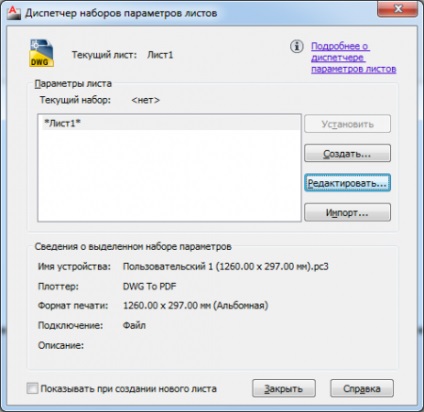Screen dimensions: 424x412
Task: Close the dialog with the red X
Action: pyautogui.click(x=397, y=9)
